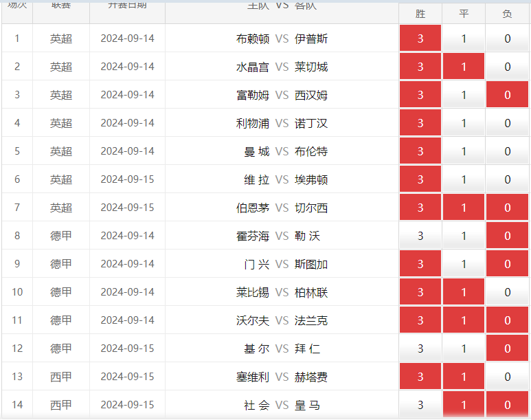
Task: Click match text 利物浦 VS 诺丁汉
Action: click(282, 123)
